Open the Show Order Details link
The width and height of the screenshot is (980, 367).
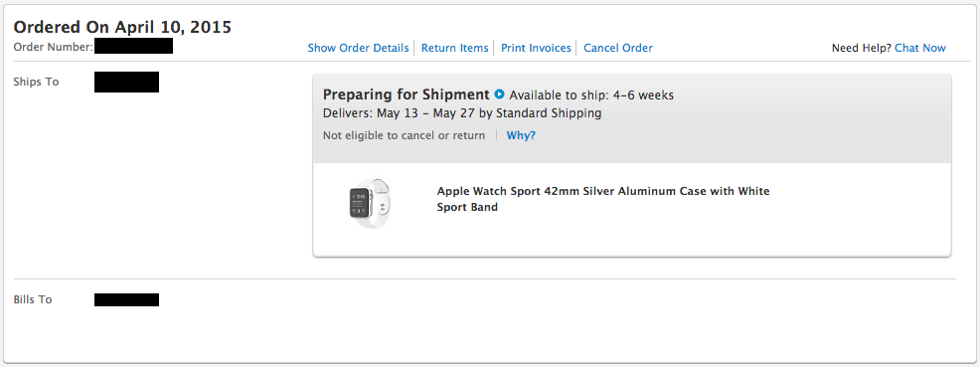tap(358, 48)
